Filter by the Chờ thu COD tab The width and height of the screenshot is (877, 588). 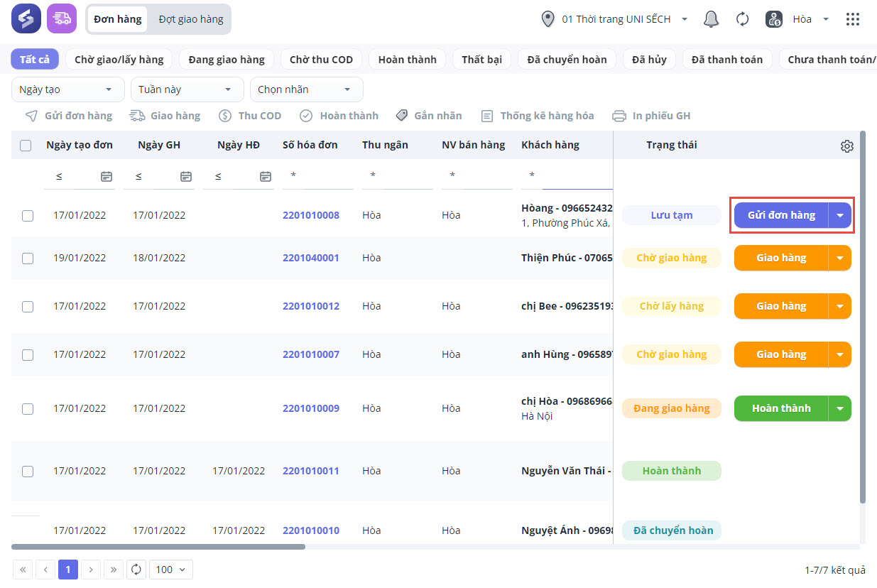321,59
